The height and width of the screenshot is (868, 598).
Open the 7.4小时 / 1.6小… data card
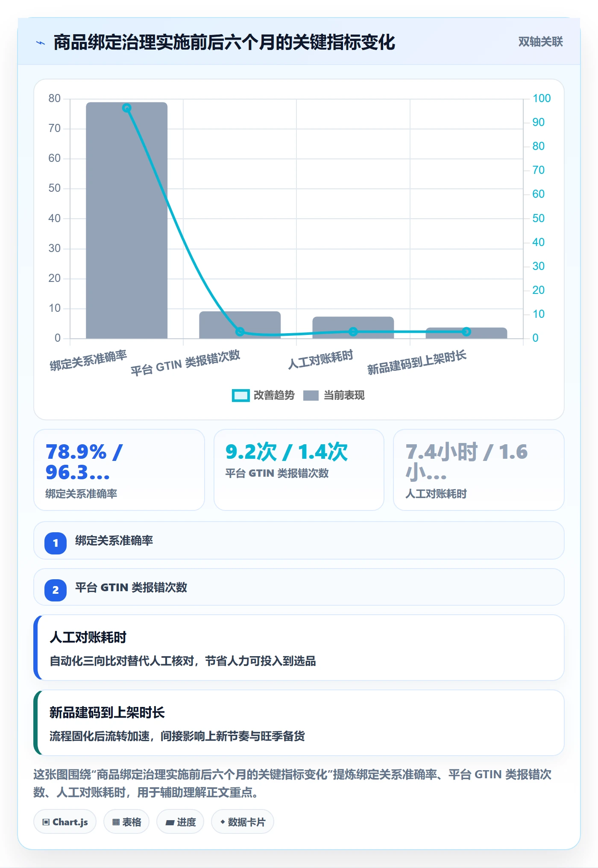coord(479,470)
